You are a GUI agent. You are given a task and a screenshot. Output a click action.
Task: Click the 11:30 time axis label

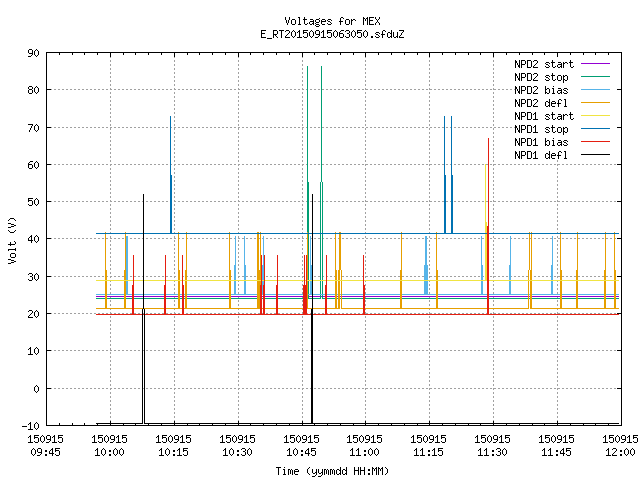click(x=492, y=452)
